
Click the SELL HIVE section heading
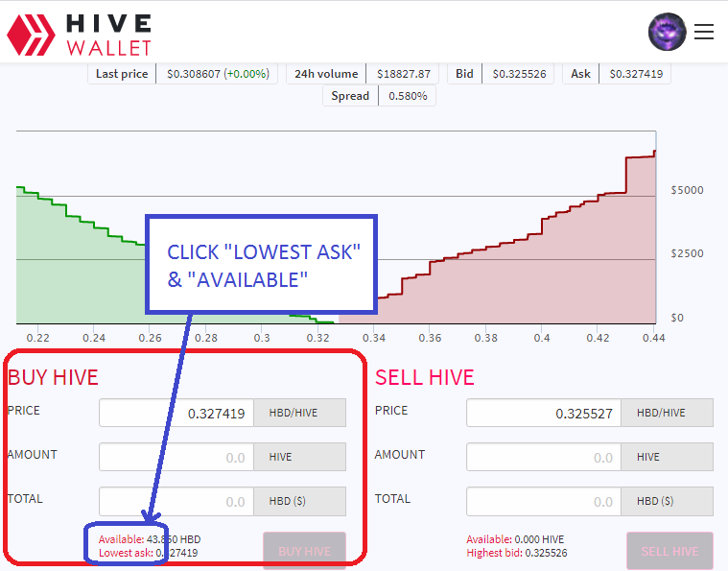coord(424,377)
